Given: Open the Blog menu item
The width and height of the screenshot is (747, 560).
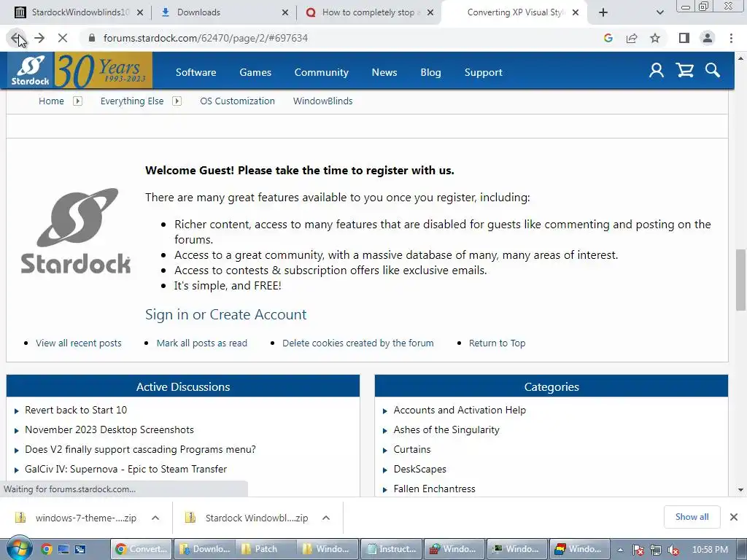Looking at the screenshot, I should [430, 72].
